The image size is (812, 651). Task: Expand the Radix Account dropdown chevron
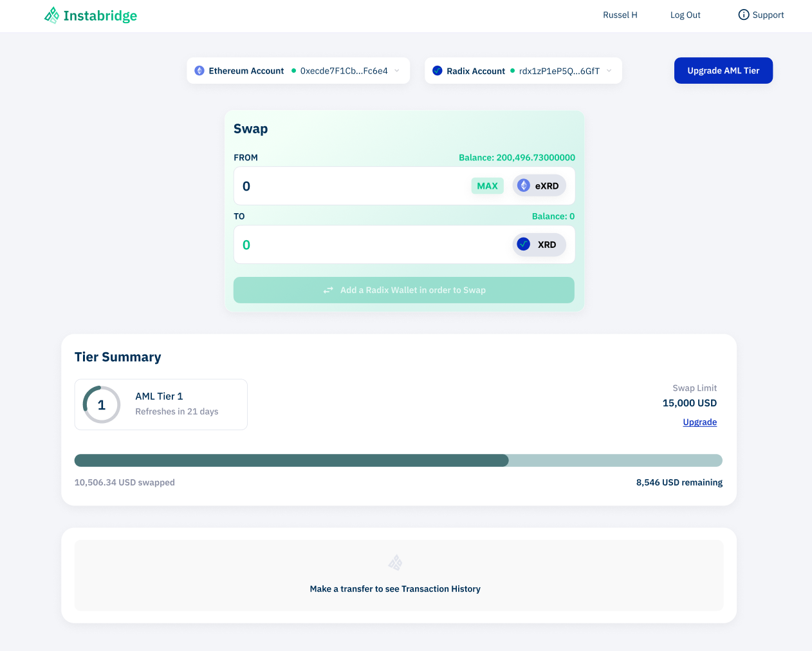coord(609,71)
